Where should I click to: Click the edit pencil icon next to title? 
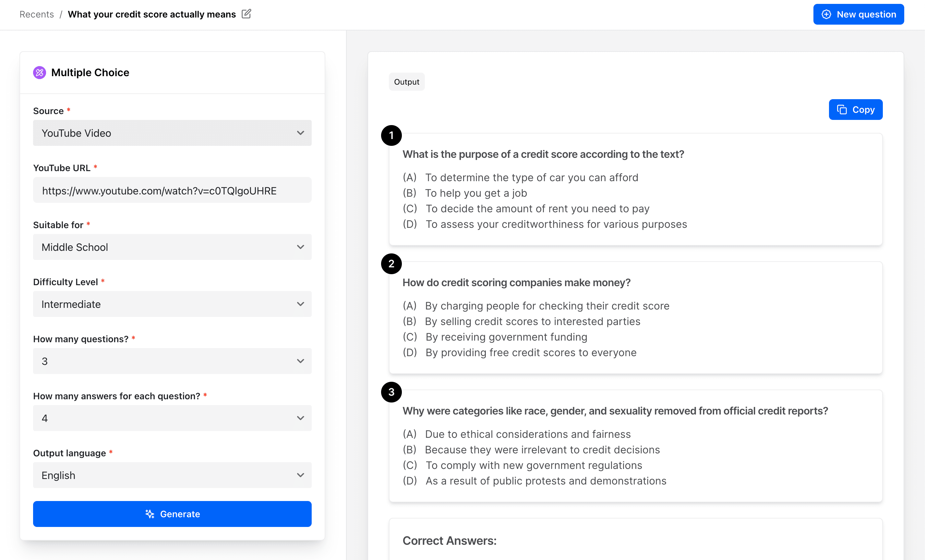(x=246, y=14)
